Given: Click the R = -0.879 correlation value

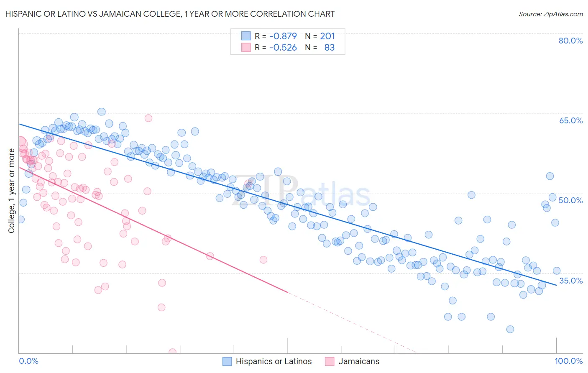Looking at the screenshot, I should pyautogui.click(x=276, y=36).
